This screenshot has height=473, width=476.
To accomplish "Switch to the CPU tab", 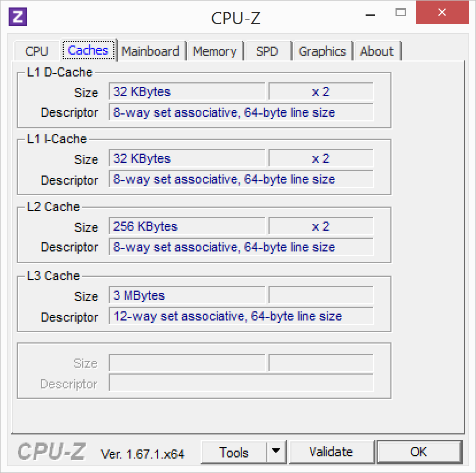I will coord(36,51).
